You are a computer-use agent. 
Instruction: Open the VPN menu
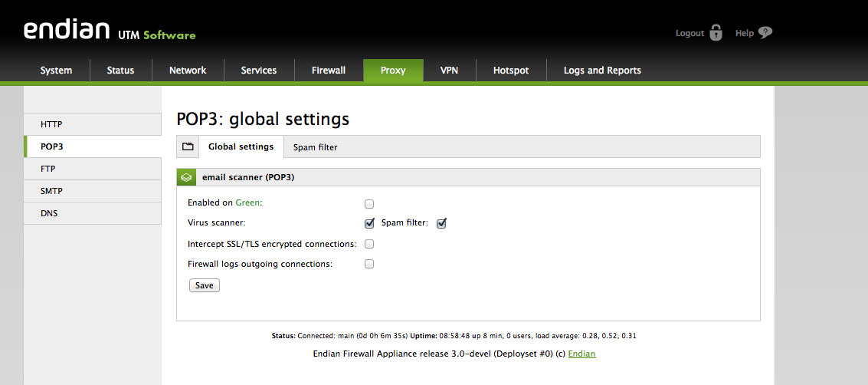449,71
